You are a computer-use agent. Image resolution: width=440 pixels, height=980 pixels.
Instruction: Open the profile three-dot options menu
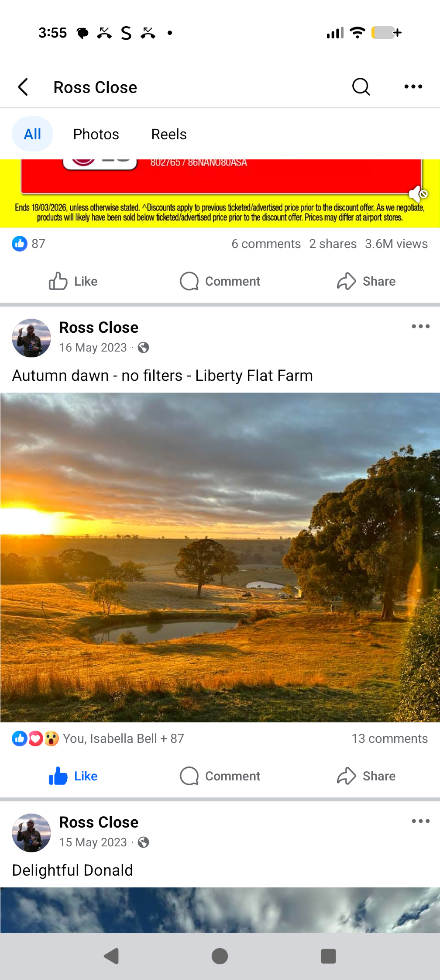point(413,87)
